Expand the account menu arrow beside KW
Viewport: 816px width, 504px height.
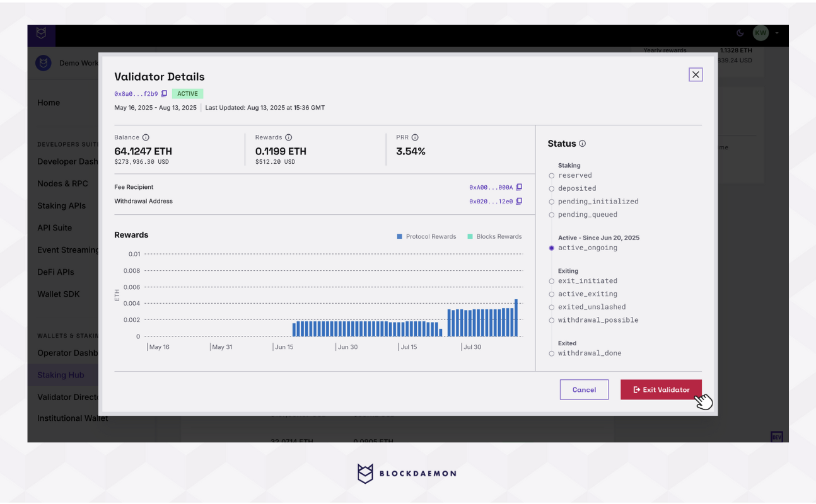[777, 33]
